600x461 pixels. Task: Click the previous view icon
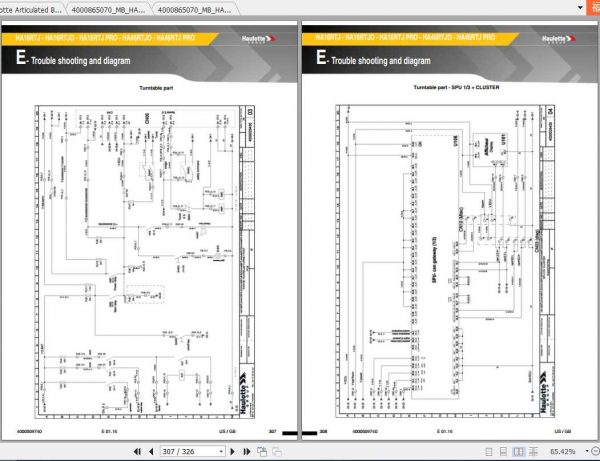[x=262, y=452]
